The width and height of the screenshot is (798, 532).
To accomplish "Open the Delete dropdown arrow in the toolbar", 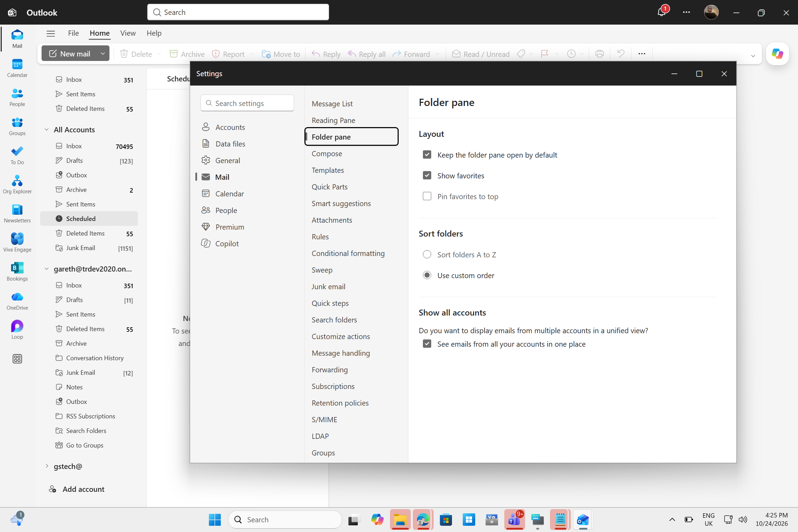I will pos(159,54).
